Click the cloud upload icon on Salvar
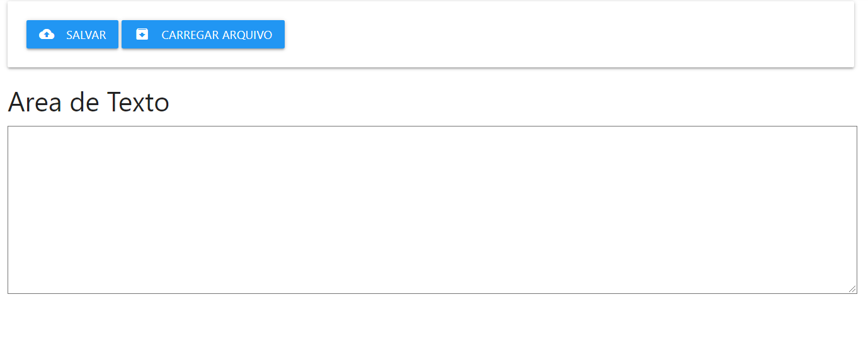Viewport: 868px width, 343px height. click(x=47, y=35)
